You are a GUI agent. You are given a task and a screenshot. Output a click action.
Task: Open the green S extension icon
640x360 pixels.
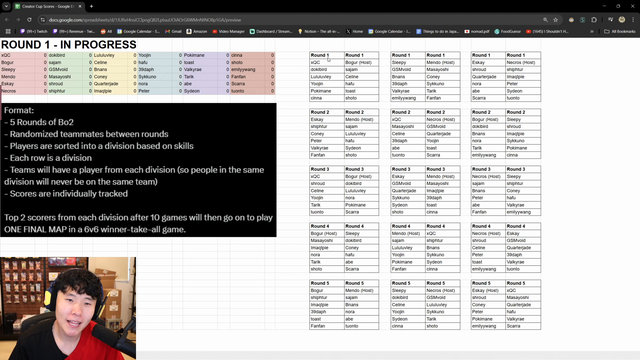point(582,20)
